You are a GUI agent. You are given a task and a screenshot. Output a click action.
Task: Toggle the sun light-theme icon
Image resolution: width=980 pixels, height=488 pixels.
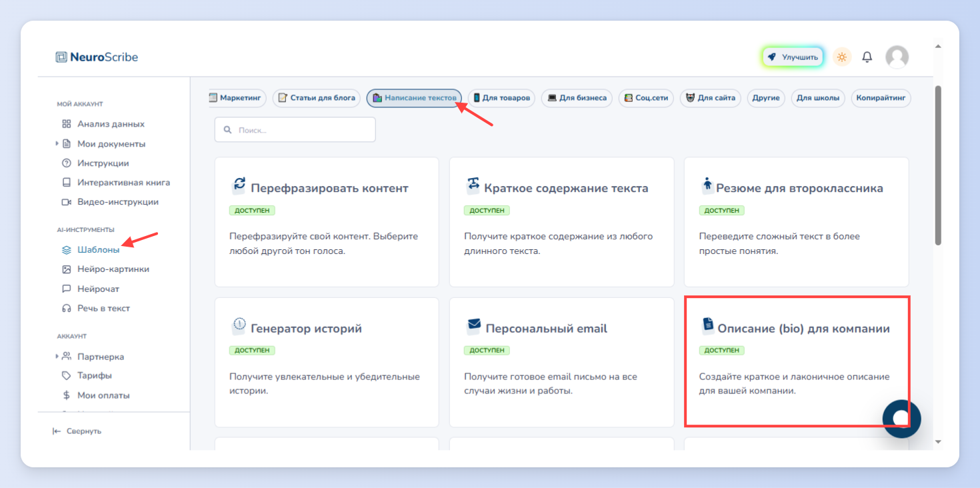pyautogui.click(x=842, y=57)
